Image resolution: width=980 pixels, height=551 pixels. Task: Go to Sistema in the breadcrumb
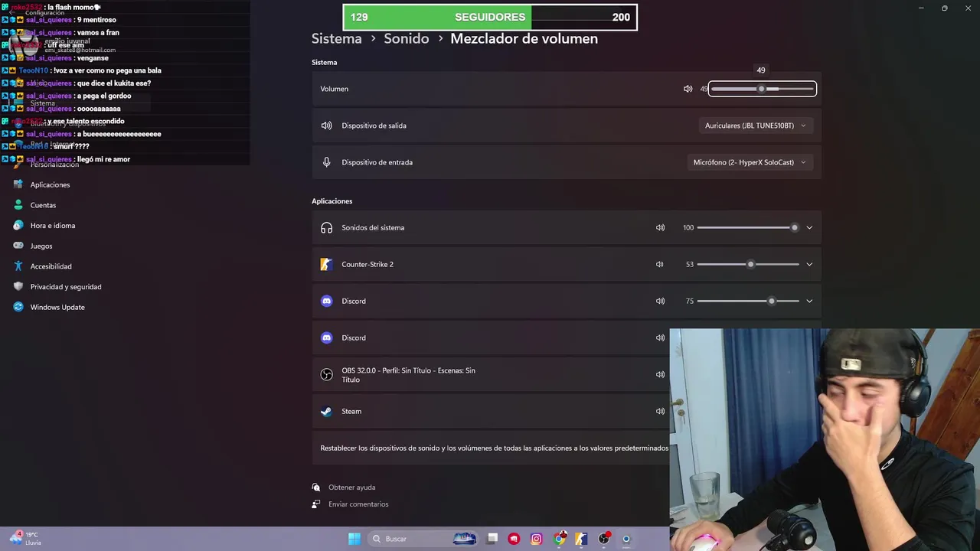click(336, 38)
